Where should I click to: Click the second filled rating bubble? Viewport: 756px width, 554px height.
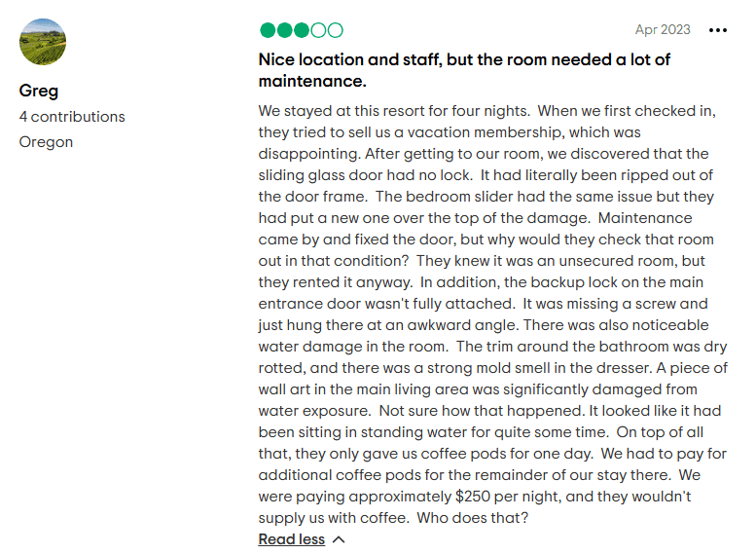click(284, 30)
